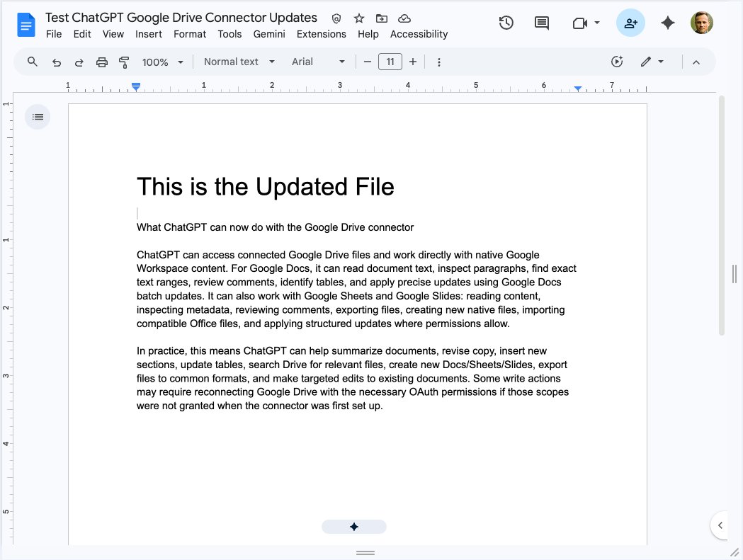Open more toolbar options three-dot menu
743x560 pixels.
438,62
